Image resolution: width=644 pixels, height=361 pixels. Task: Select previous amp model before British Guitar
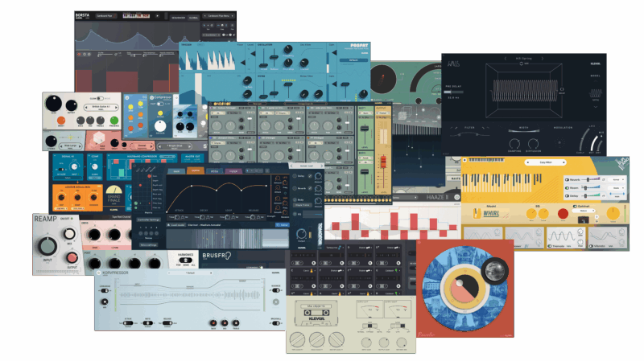tap(86, 108)
